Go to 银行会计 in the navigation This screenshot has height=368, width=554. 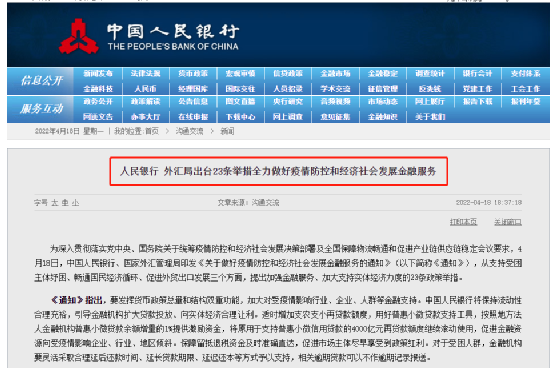pos(478,73)
